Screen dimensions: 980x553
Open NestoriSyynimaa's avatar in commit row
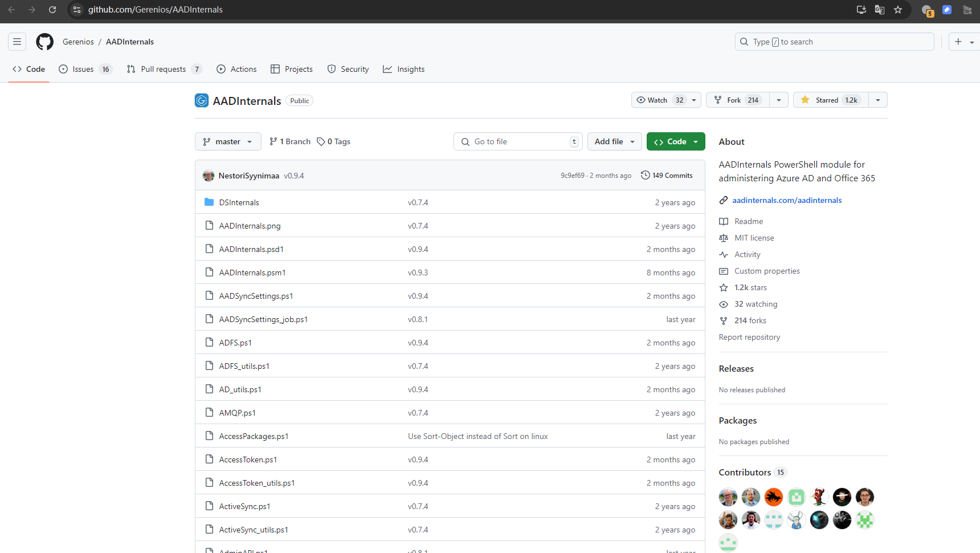click(x=209, y=176)
